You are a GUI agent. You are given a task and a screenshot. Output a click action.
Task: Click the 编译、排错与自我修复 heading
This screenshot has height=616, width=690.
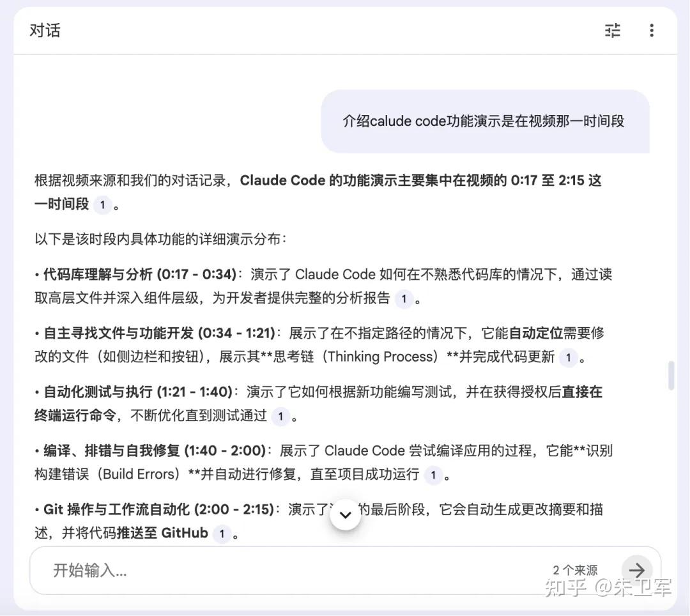[x=155, y=450]
